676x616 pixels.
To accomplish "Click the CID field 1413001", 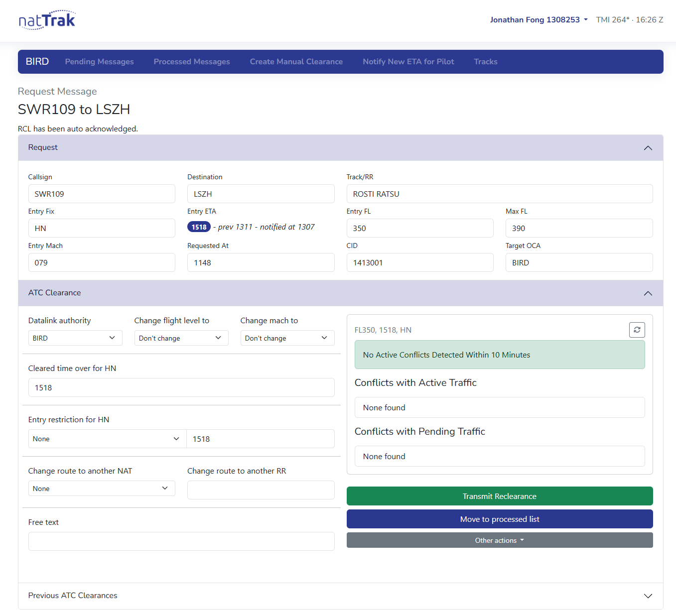I will [420, 262].
